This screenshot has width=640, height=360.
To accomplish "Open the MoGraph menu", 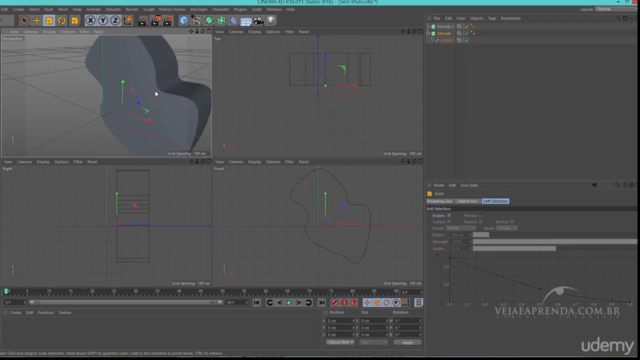I will pos(199,9).
